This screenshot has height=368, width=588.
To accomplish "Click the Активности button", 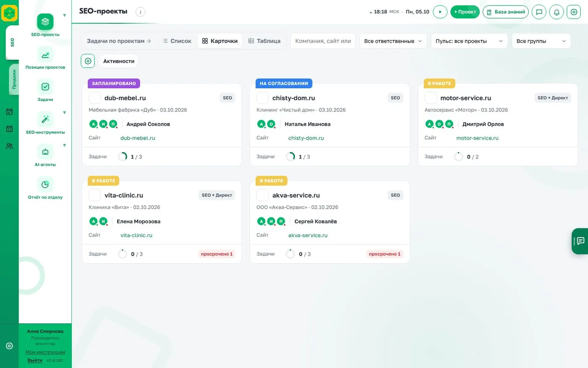I will pos(119,61).
